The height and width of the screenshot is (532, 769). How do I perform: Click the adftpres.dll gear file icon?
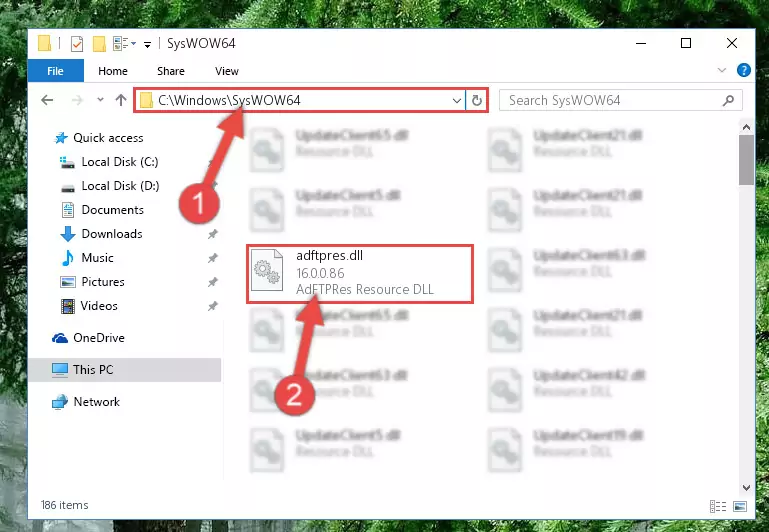267,270
